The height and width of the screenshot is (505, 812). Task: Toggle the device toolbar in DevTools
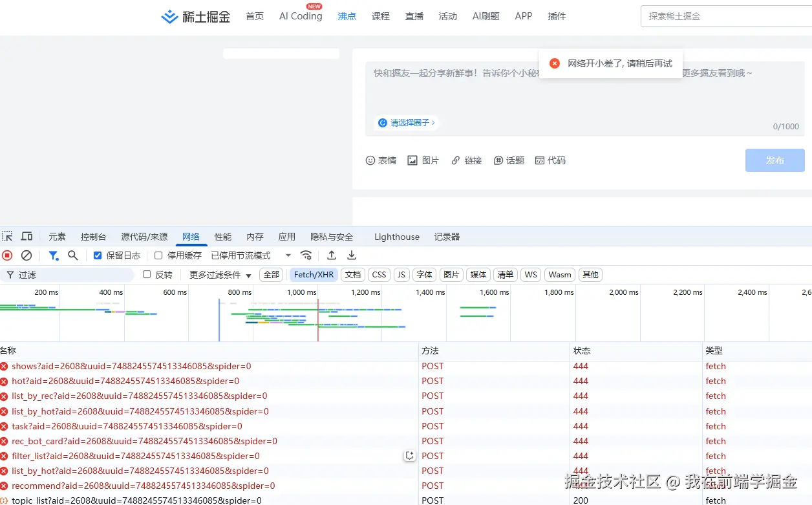(27, 236)
